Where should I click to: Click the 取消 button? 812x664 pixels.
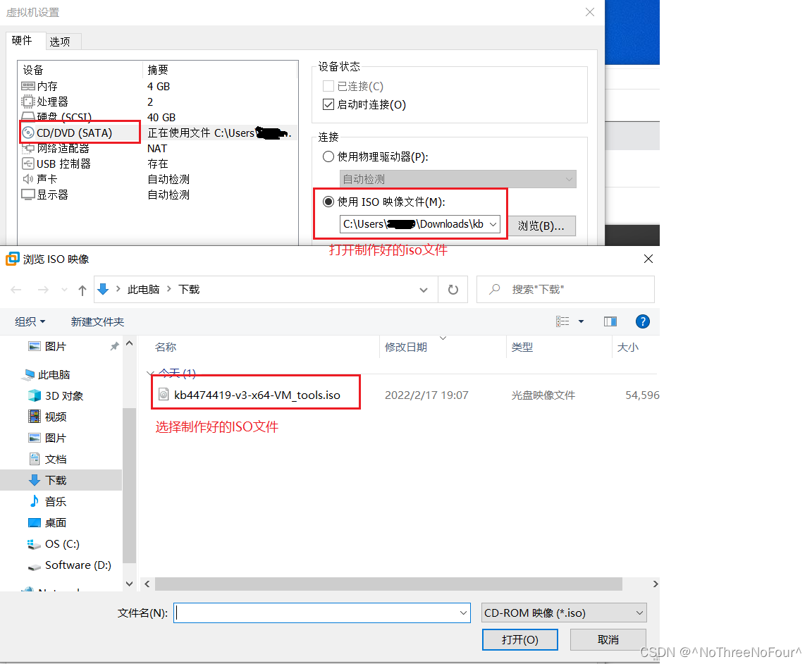(608, 639)
